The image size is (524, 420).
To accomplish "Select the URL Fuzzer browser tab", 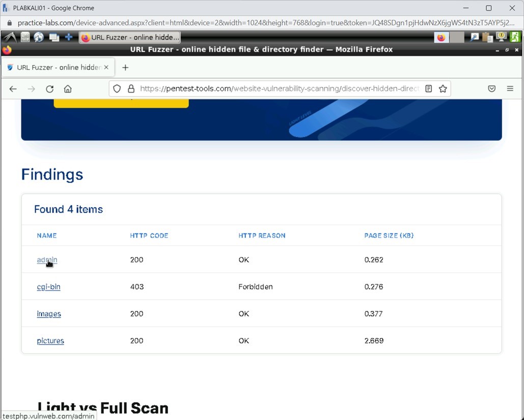I will pyautogui.click(x=56, y=67).
